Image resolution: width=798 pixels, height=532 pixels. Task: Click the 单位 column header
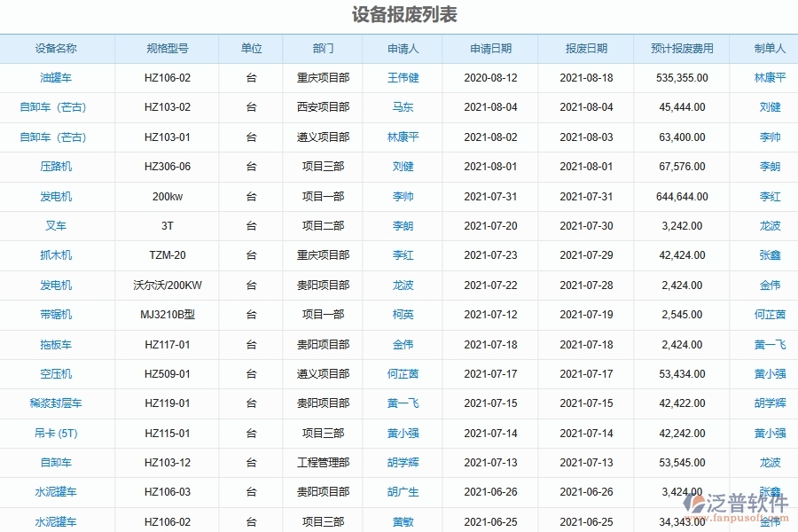click(250, 49)
